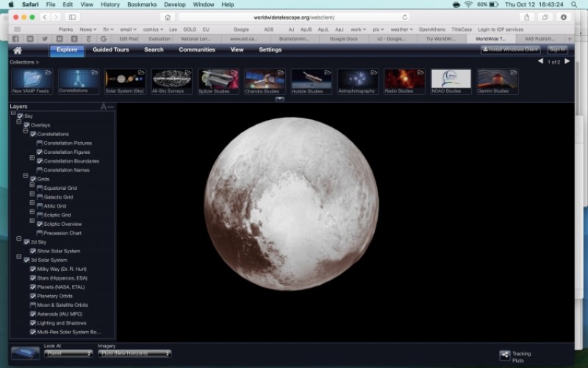This screenshot has width=588, height=368.
Task: Click the context search thumbnail at bottom left
Action: [x=25, y=353]
